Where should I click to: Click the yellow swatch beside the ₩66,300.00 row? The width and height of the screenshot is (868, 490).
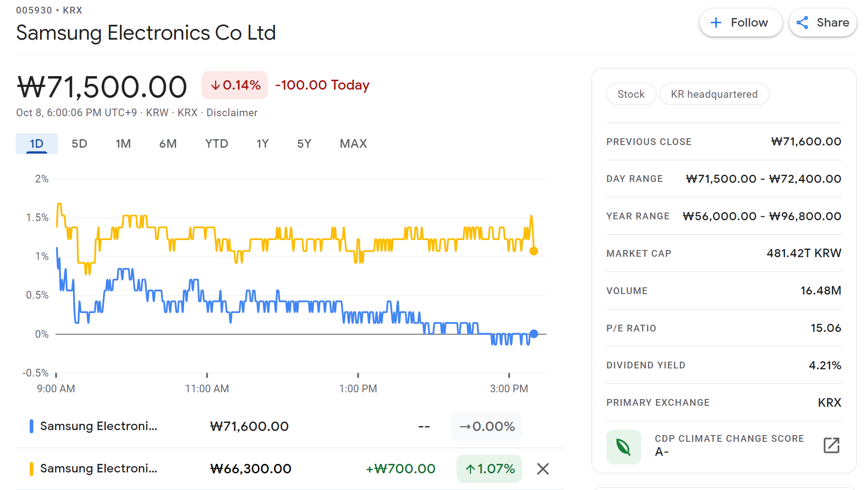pos(32,469)
